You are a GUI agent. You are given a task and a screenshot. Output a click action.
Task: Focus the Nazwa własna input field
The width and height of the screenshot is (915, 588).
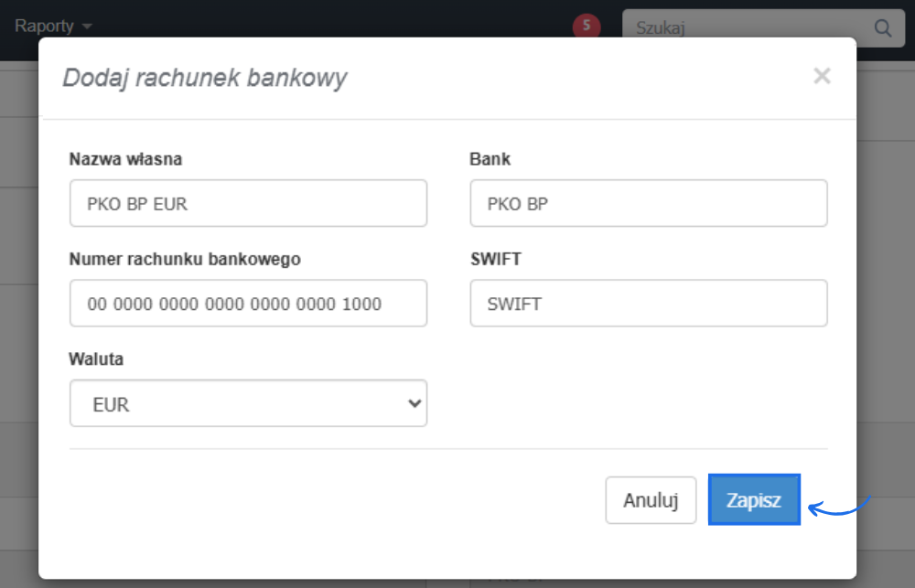(248, 203)
